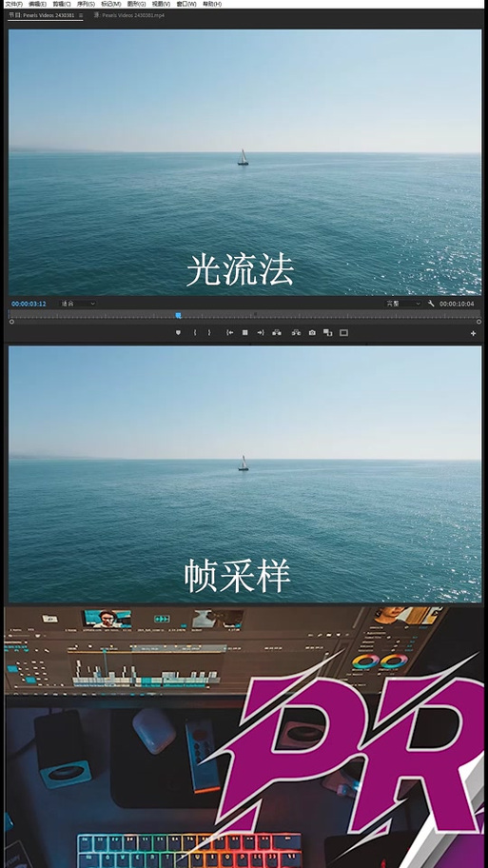This screenshot has height=868, width=488.
Task: Open the button editor plus icon
Action: [x=473, y=333]
